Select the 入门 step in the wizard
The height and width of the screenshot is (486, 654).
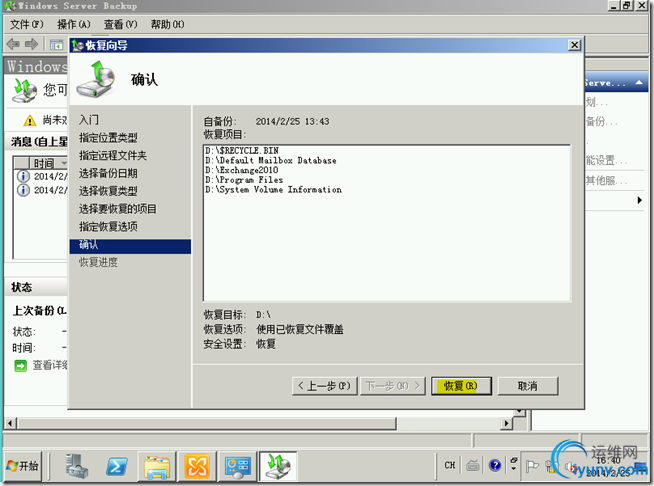[89, 120]
